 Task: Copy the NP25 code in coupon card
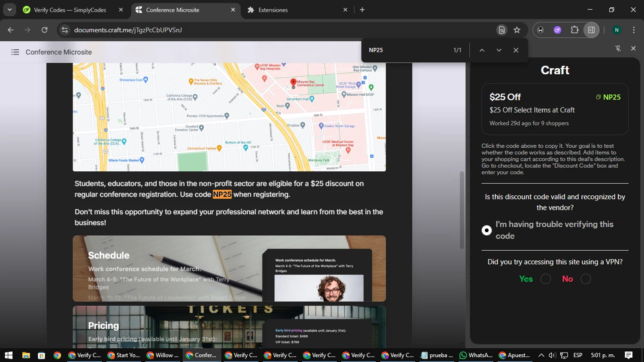[608, 97]
